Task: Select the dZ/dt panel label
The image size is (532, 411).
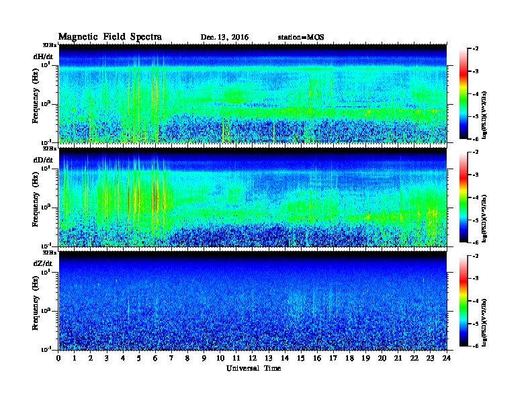Action: coord(43,263)
